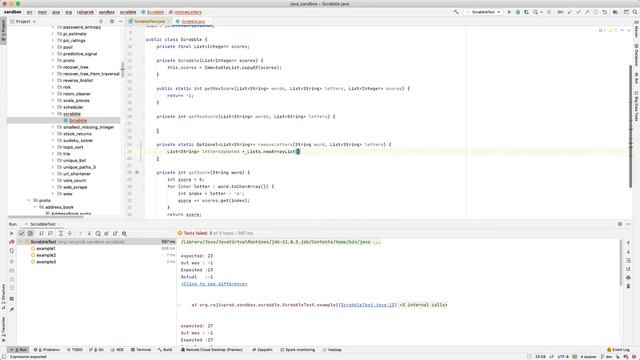Click the scroll to end icon beside console
Image resolution: width=640 pixels, height=360 pixels.
click(628, 269)
